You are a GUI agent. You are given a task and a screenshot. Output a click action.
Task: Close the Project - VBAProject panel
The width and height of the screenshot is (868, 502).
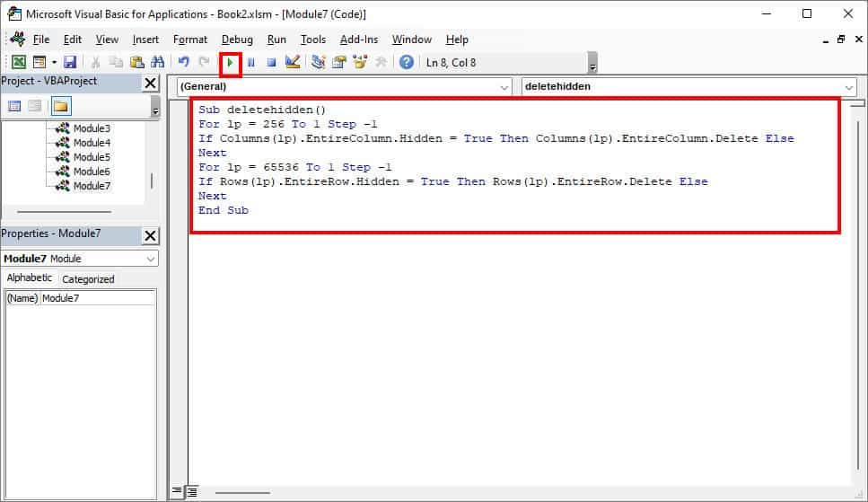pyautogui.click(x=150, y=84)
